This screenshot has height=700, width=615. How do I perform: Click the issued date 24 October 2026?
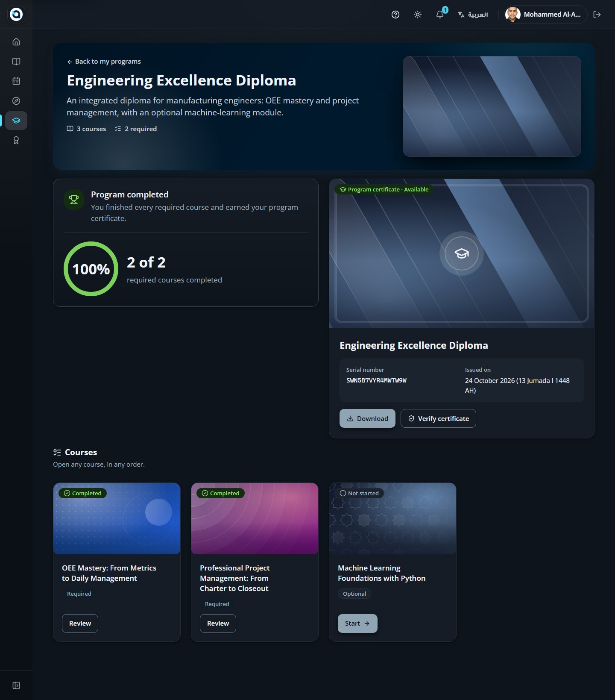(x=517, y=385)
